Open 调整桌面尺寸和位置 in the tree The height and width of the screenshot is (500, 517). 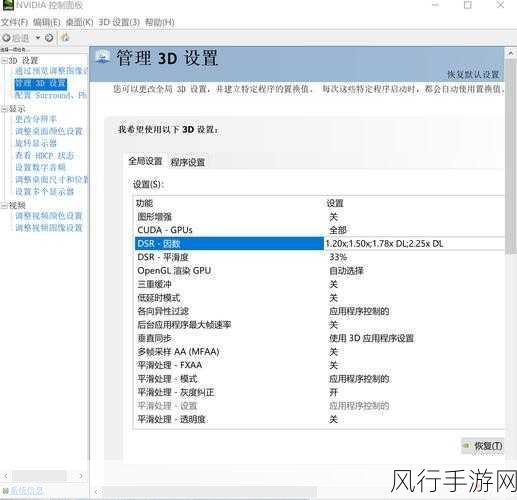(52, 180)
